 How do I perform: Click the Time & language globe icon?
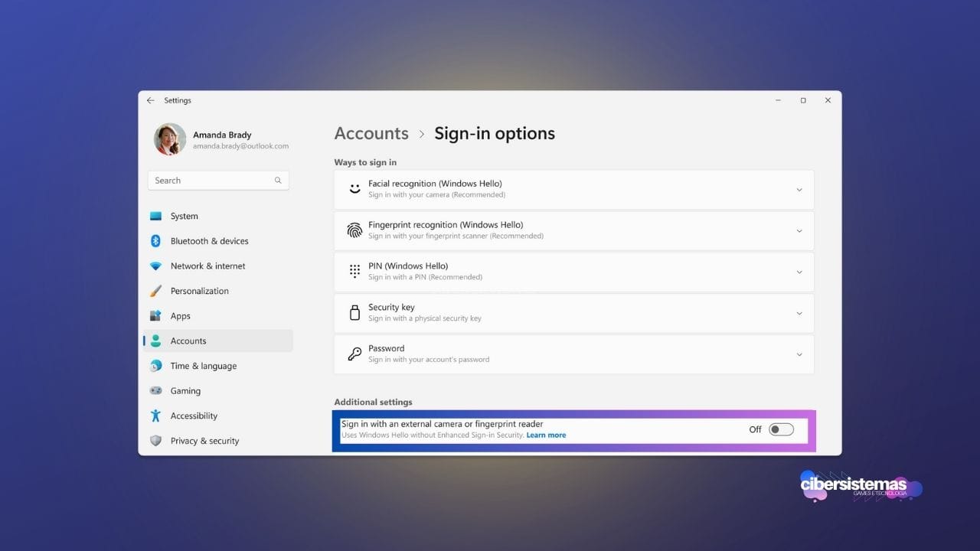[x=155, y=366]
